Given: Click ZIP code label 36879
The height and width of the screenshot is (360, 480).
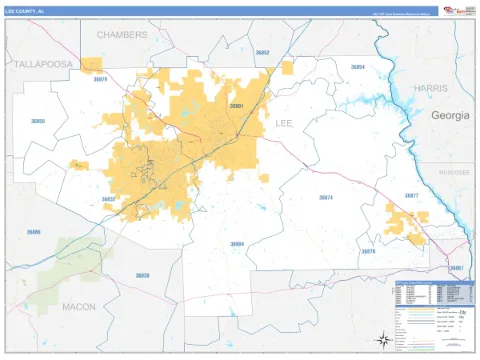Looking at the screenshot, I should [100, 79].
